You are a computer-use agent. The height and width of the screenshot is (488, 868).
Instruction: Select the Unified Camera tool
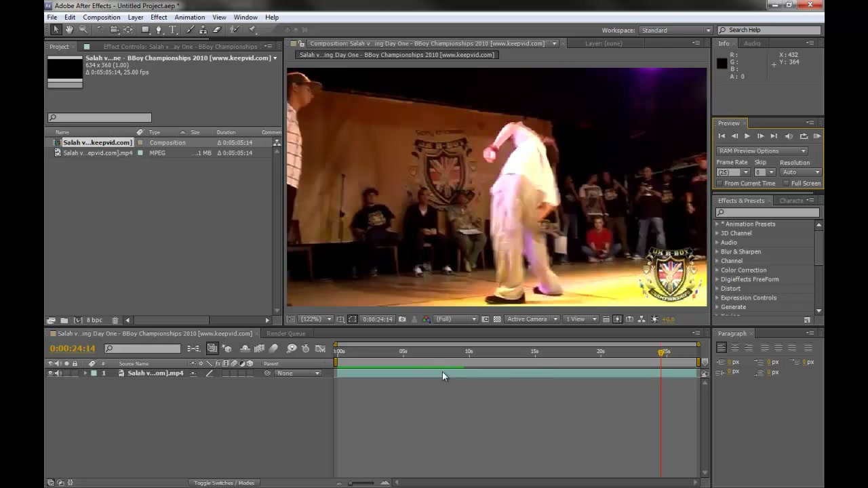pos(114,30)
